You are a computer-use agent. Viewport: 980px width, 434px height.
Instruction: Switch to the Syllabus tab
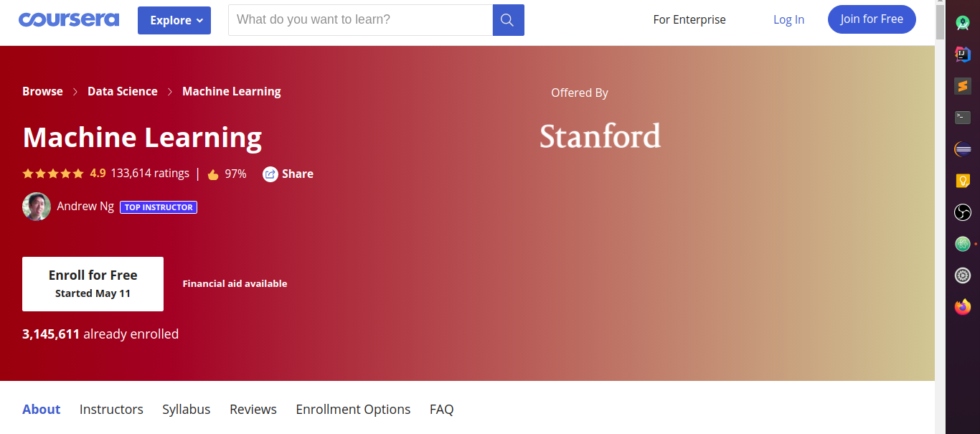click(x=187, y=410)
